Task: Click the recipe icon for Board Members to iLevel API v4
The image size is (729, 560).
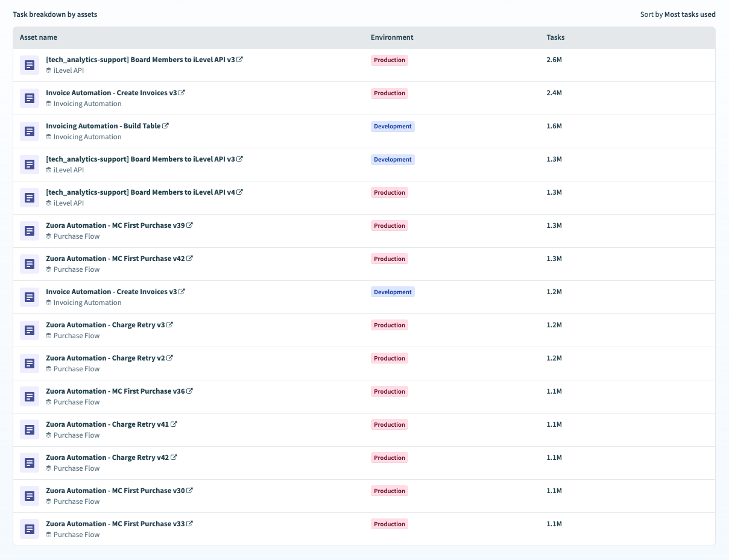Action: 30,197
